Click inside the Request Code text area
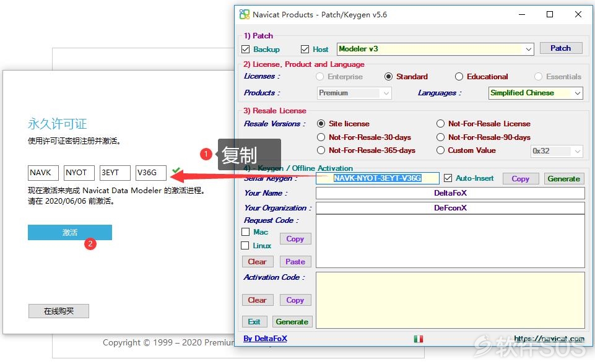The height and width of the screenshot is (364, 595). coord(450,241)
